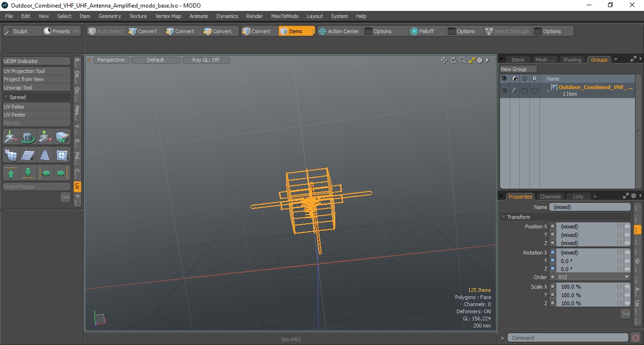
Task: Toggle second checkbox for Outdoor_Combined_VHF group
Action: pos(534,91)
